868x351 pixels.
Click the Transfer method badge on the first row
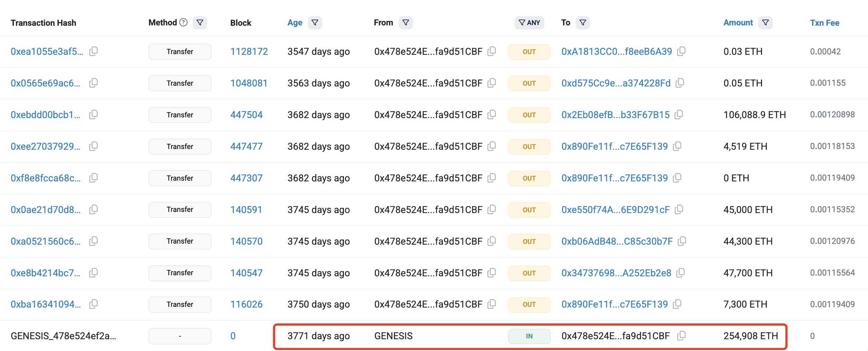coord(180,52)
